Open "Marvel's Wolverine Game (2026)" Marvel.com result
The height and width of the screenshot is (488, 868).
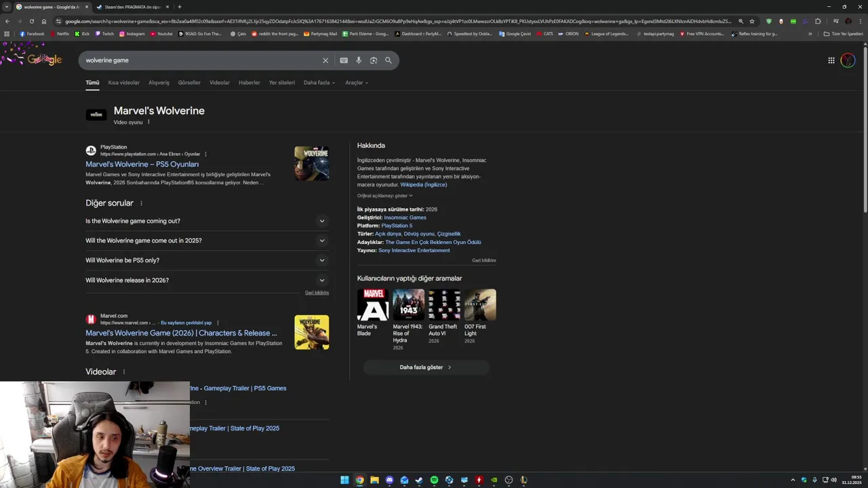[x=181, y=333]
